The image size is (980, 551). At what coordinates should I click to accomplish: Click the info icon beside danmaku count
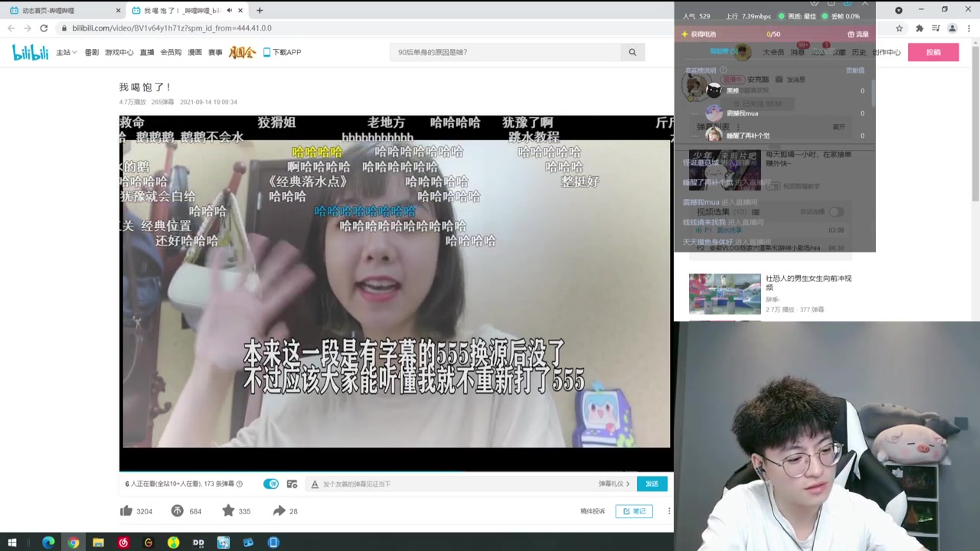(x=240, y=484)
